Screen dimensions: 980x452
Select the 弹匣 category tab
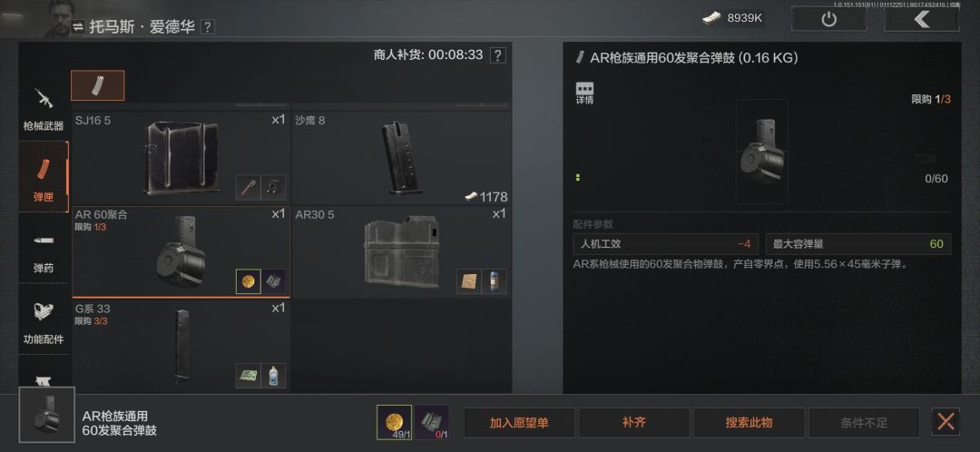44,178
